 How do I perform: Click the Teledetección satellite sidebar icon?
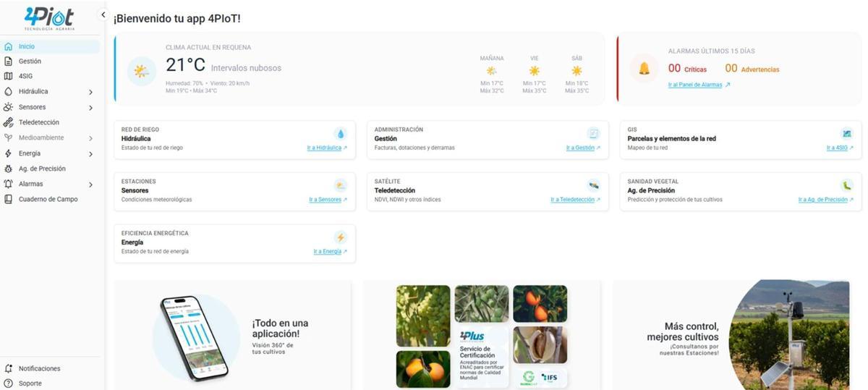click(8, 122)
